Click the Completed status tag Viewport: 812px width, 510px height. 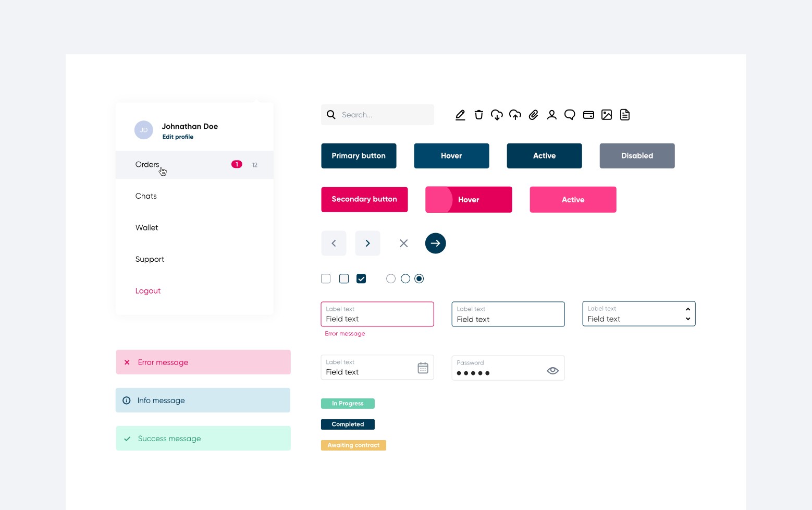[348, 424]
